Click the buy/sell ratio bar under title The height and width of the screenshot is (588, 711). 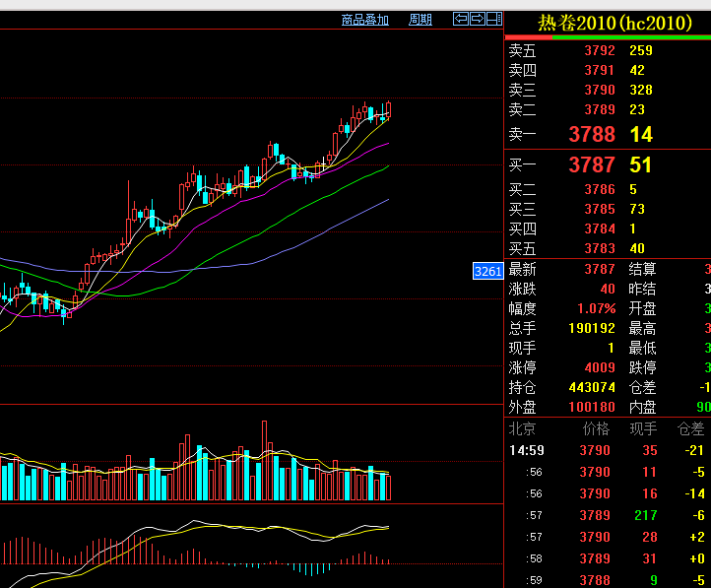(x=608, y=38)
